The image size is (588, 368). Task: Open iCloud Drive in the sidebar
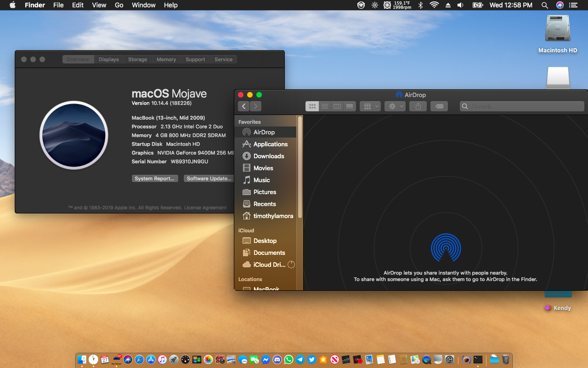click(x=266, y=264)
